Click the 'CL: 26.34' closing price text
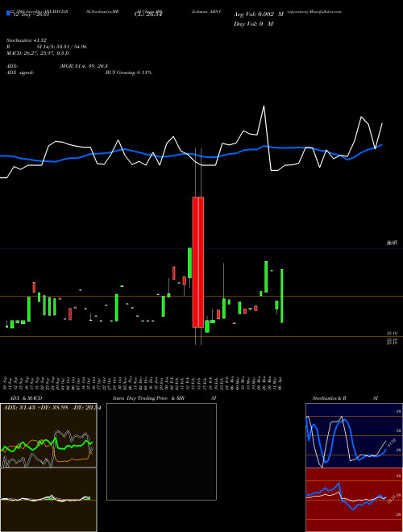This screenshot has height=532, width=403. pyautogui.click(x=148, y=15)
